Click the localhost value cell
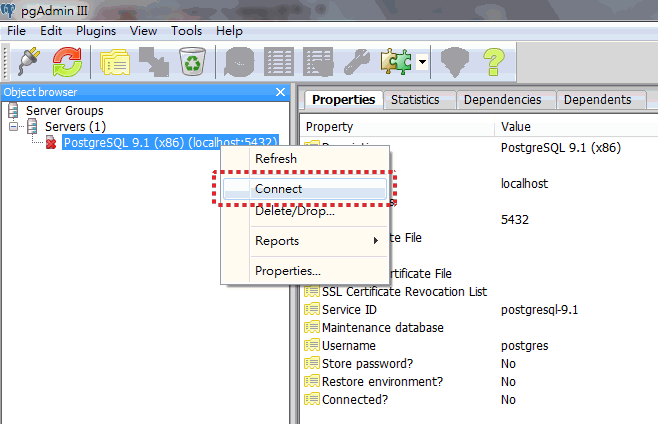658x424 pixels. [x=525, y=183]
